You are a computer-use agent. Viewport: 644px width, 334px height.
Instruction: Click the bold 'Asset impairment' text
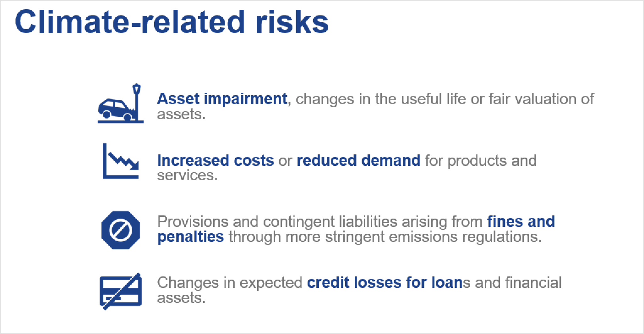(x=222, y=99)
